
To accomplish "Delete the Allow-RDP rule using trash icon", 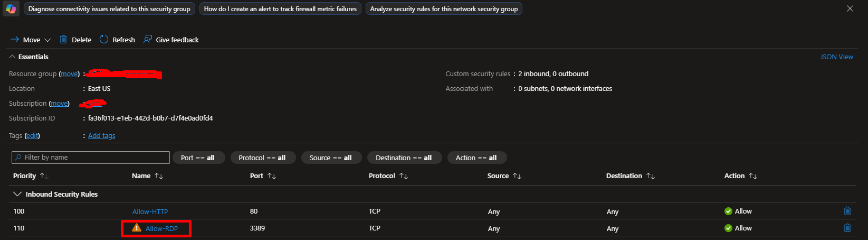I will click(847, 228).
